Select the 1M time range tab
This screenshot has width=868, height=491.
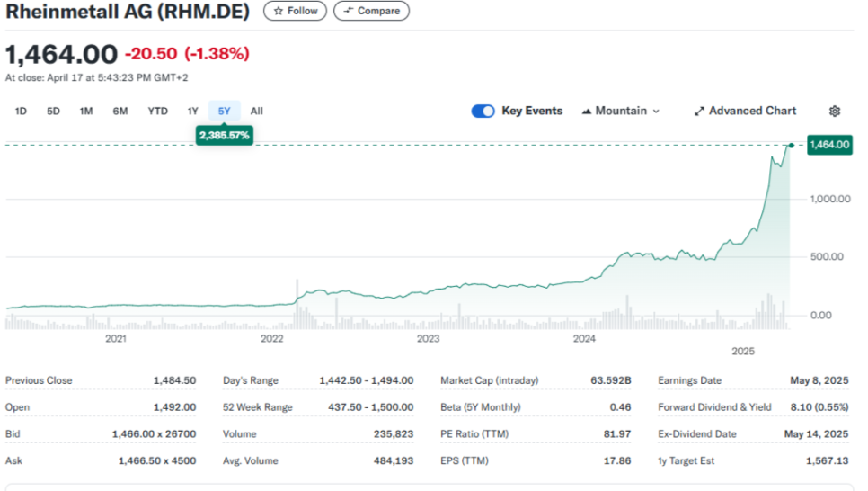(x=85, y=111)
